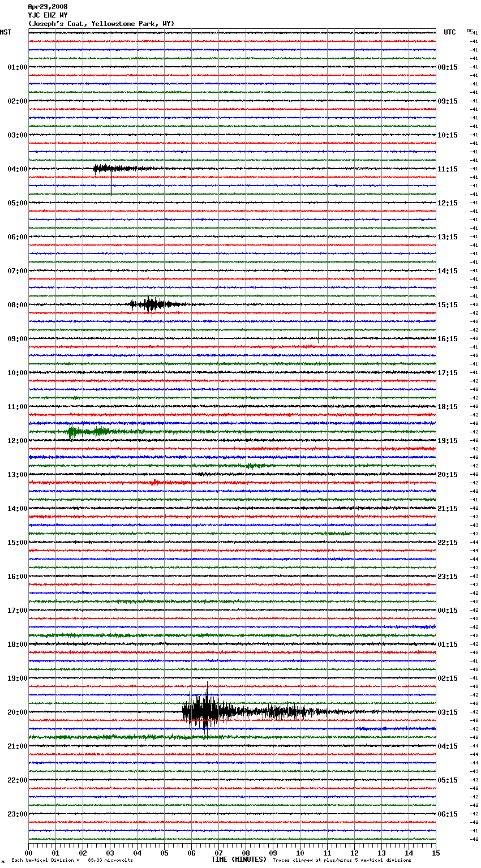Click the "23:15" UTC time label
Screen dimensions: 481x868
click(448, 577)
